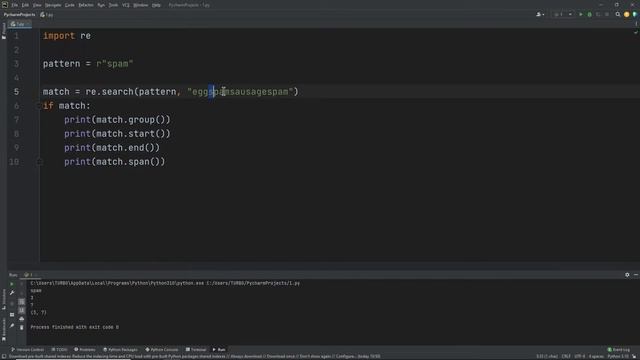
Task: Click print(match.span()) on line 10
Action: coord(115,162)
